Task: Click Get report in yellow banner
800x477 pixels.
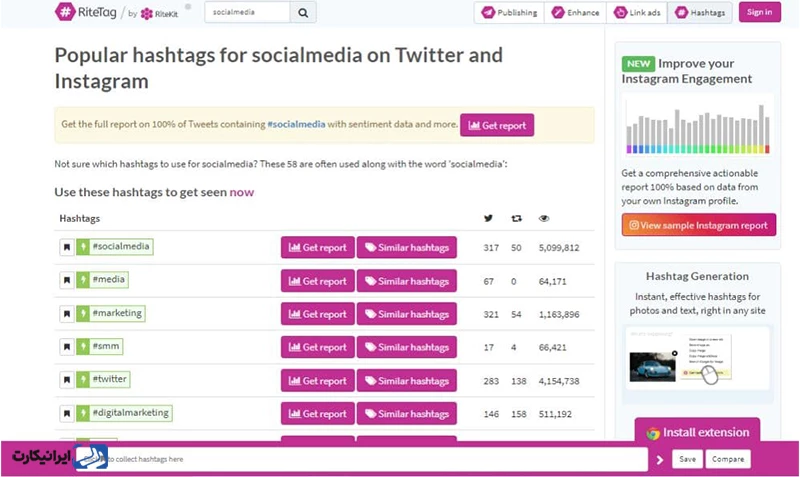Action: tap(497, 126)
